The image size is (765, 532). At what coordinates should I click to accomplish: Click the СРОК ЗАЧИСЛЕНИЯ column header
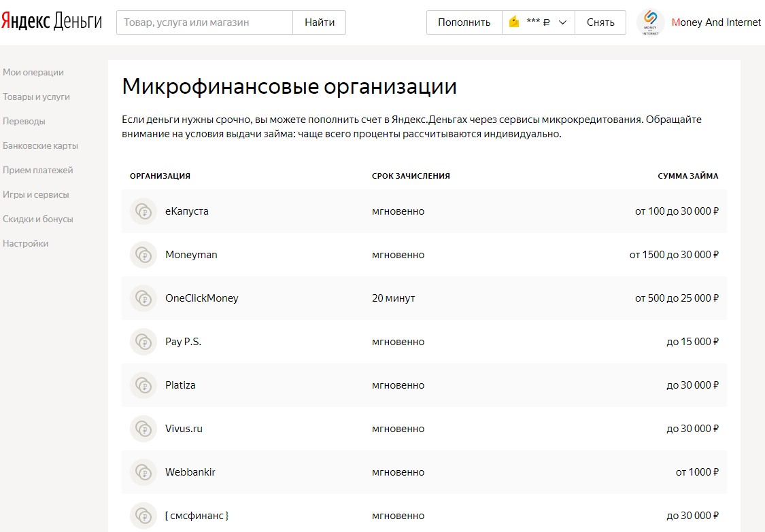click(x=411, y=176)
